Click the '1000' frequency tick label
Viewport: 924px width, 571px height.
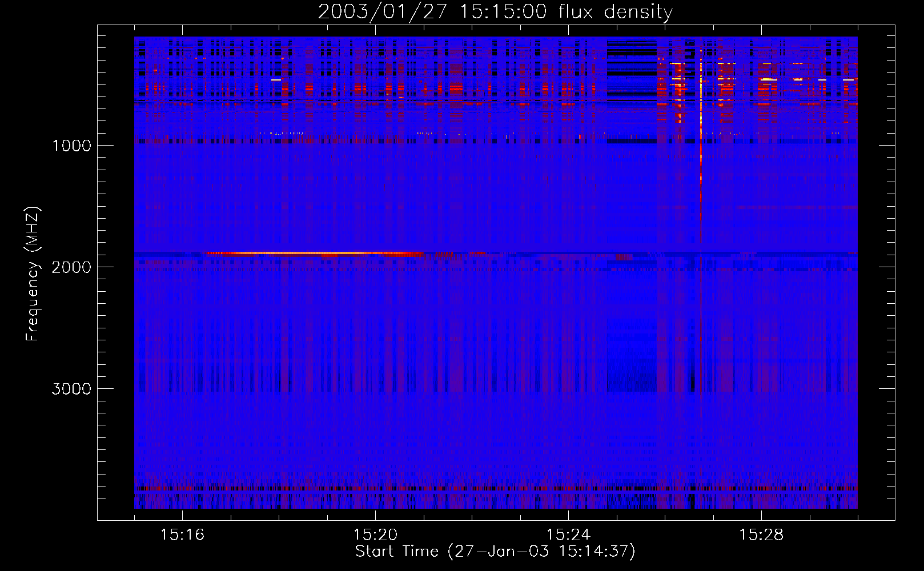(71, 146)
